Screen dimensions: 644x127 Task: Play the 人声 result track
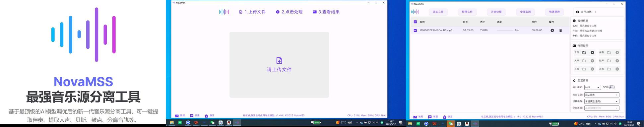click(592, 61)
